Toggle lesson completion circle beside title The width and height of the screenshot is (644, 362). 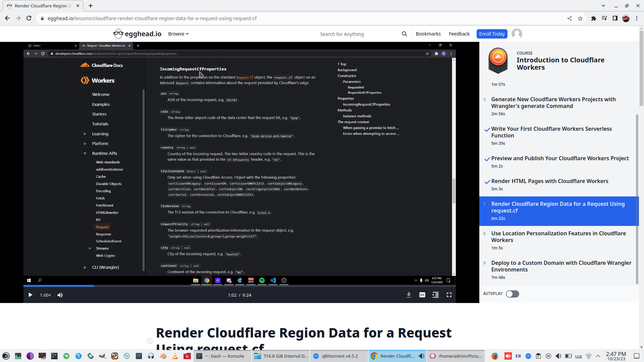(150, 341)
